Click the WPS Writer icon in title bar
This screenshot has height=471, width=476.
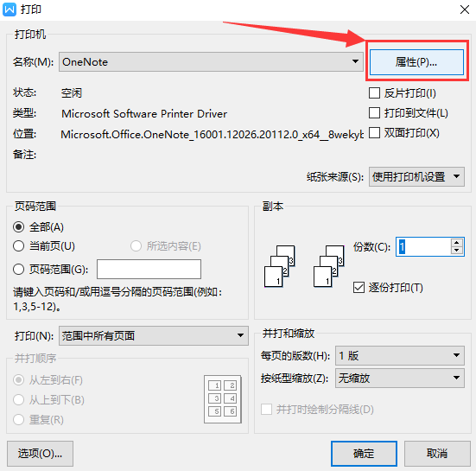coord(10,10)
